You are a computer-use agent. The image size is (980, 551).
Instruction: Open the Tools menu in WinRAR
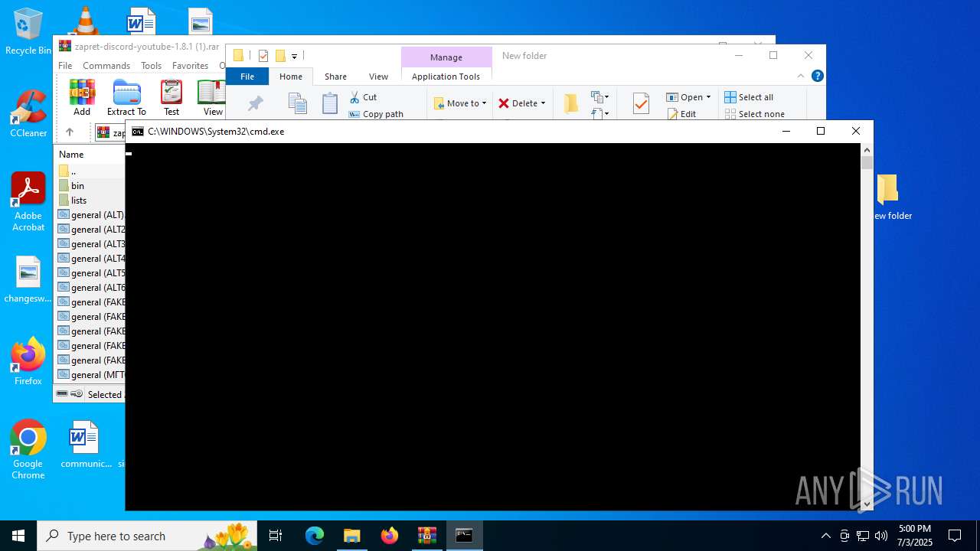click(x=151, y=66)
